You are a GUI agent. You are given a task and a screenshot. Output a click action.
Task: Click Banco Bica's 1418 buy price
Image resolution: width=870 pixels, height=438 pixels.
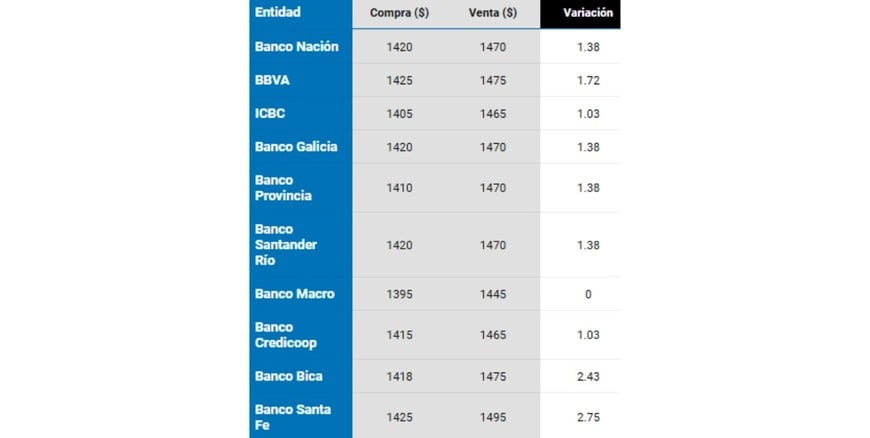click(x=398, y=376)
